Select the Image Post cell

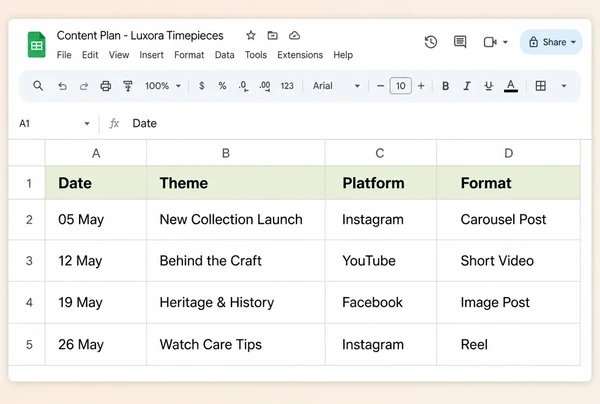coord(508,303)
